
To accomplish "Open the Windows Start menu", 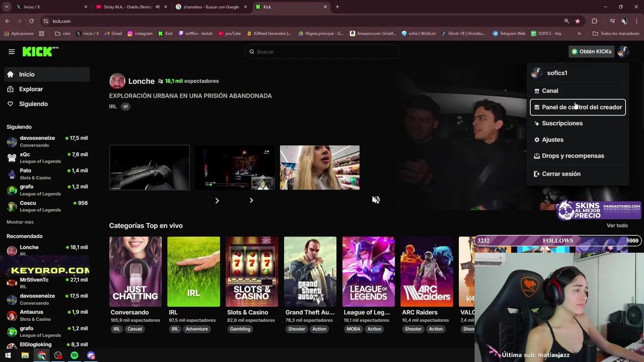I will [x=8, y=355].
